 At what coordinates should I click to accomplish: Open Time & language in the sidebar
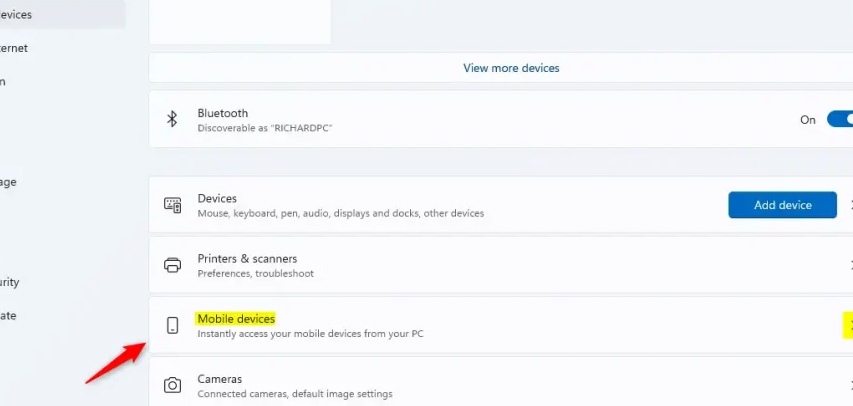[x=8, y=182]
